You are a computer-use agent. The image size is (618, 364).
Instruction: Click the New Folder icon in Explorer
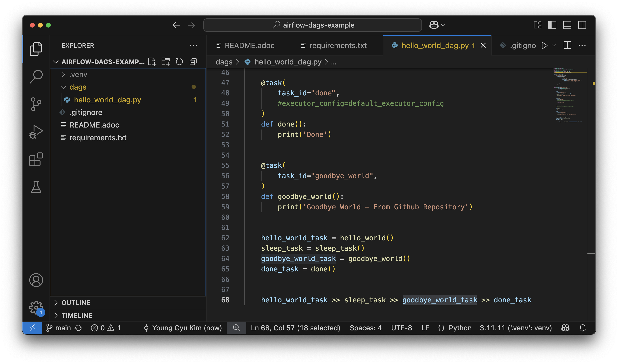pos(166,62)
